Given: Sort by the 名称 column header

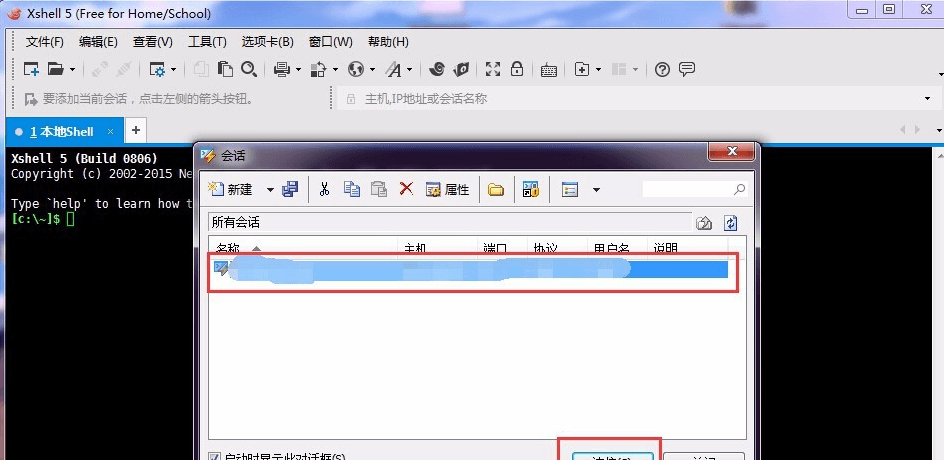Looking at the screenshot, I should pyautogui.click(x=303, y=247).
